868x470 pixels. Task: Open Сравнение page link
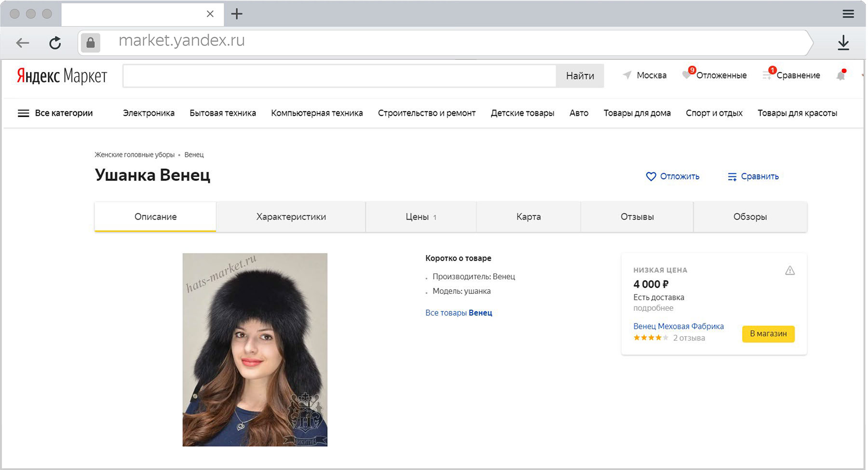pos(798,75)
